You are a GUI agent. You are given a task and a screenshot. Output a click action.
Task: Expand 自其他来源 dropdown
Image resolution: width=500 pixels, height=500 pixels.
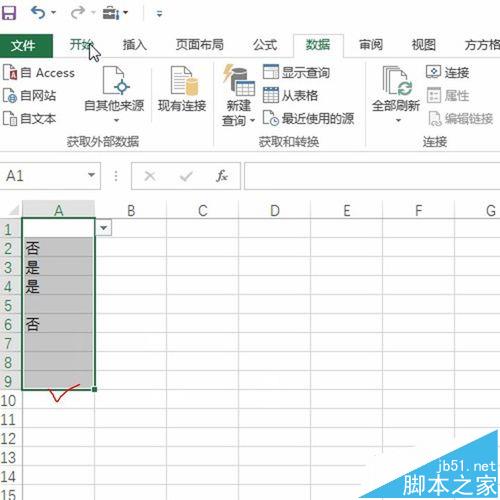[116, 120]
